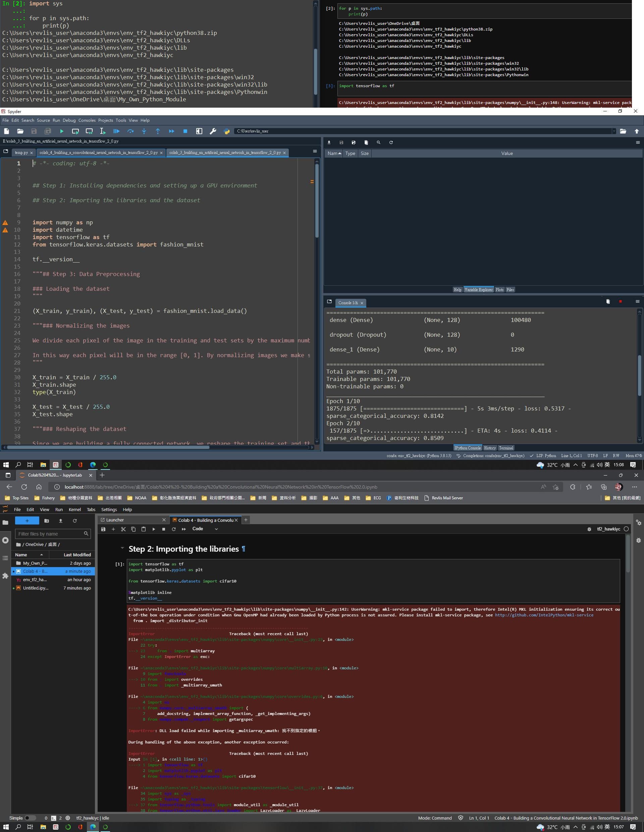
Task: Collapse Step 2 Importing the libraries heading
Action: pyautogui.click(x=122, y=548)
